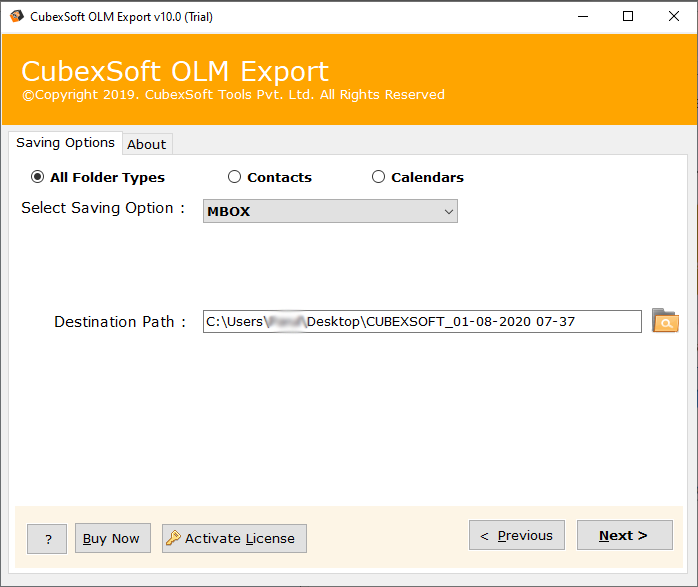This screenshot has height=587, width=698.
Task: Click the CubexSoft app icon in title bar
Action: (17, 16)
